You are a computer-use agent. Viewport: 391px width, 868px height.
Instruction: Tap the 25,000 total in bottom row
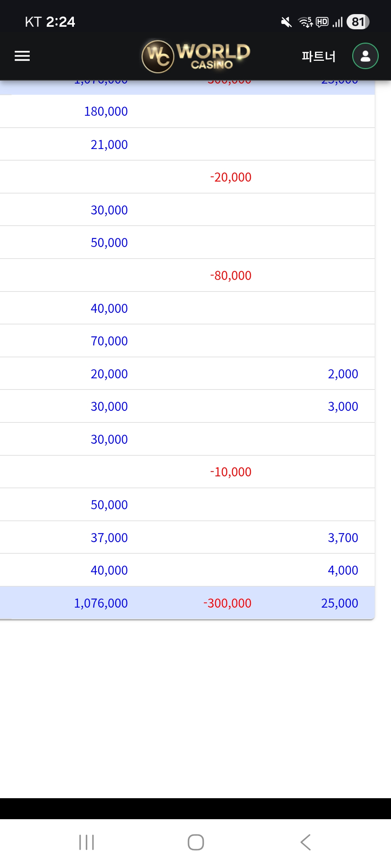click(340, 603)
